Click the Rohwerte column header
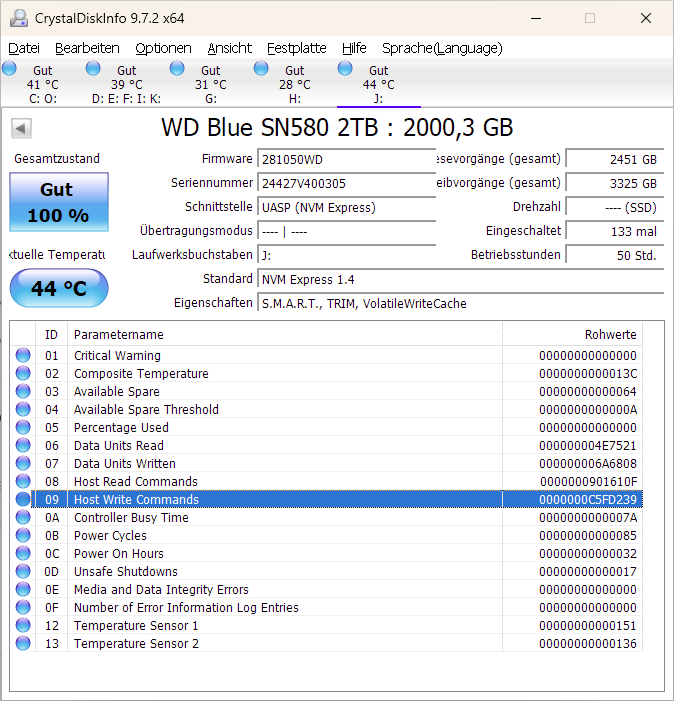This screenshot has height=701, width=674. 573,334
